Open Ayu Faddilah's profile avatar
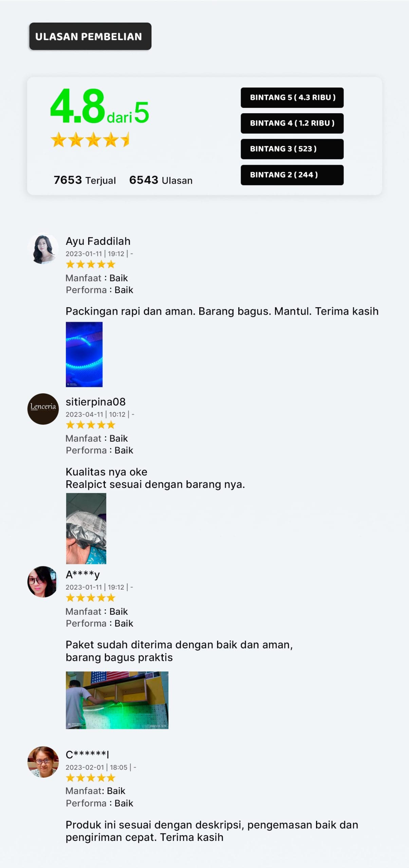Viewport: 409px width, 868px height. click(x=43, y=249)
